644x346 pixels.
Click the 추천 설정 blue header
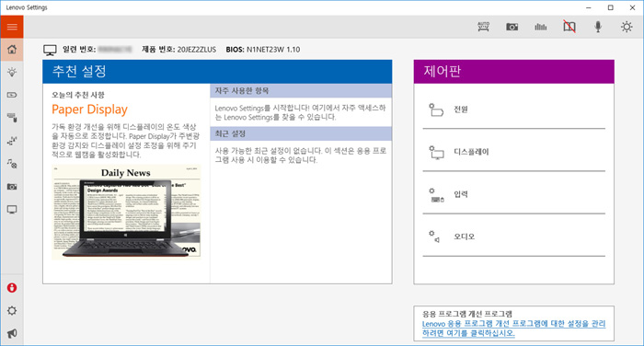pos(217,72)
